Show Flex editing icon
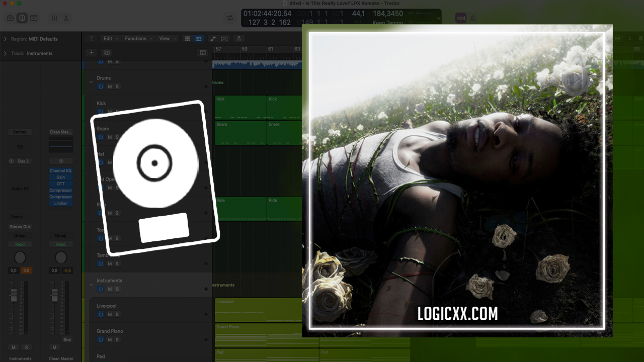644x362 pixels. click(224, 39)
